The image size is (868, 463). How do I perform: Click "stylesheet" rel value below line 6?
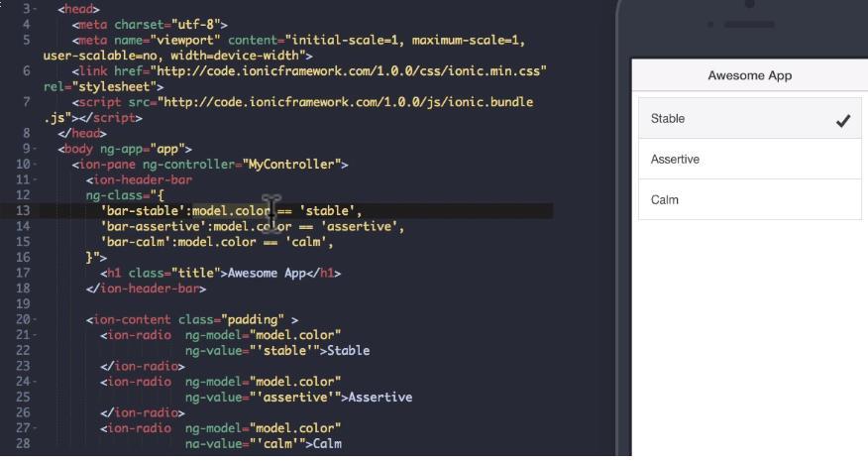114,86
